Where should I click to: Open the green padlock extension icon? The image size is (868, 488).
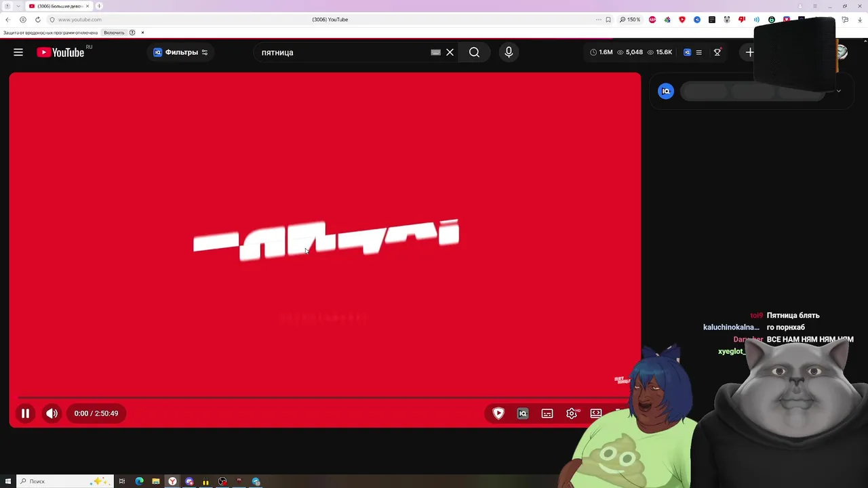click(x=772, y=20)
